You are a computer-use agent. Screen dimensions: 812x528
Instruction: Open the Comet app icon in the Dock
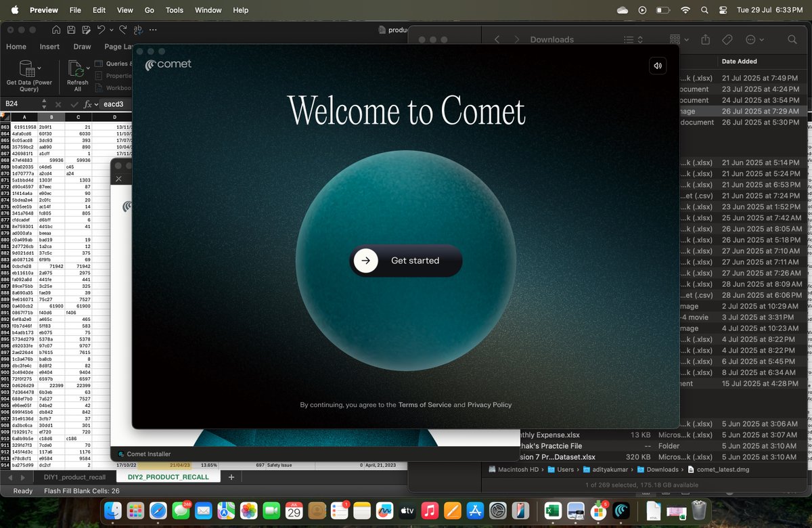[621, 510]
